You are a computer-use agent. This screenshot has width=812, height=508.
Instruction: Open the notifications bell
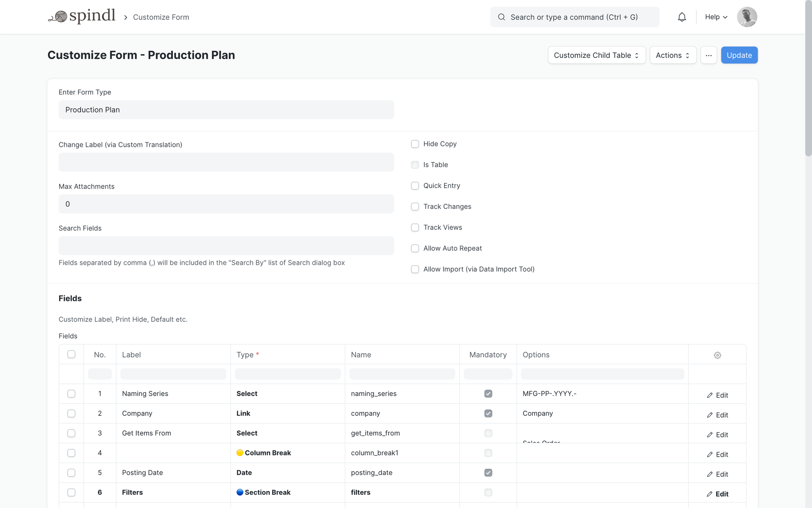click(681, 17)
